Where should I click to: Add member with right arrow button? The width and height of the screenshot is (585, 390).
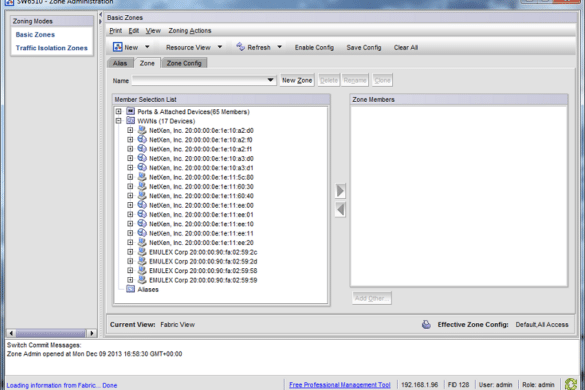340,191
